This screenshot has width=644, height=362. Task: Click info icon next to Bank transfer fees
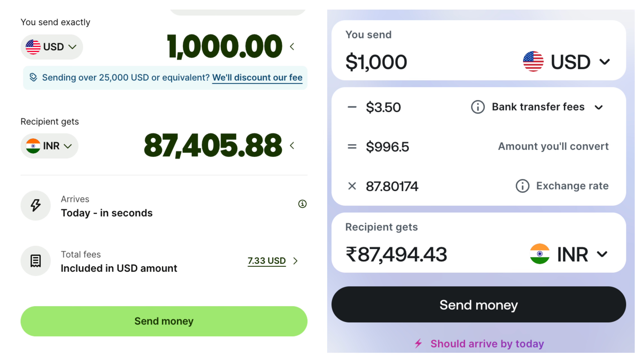pos(478,107)
